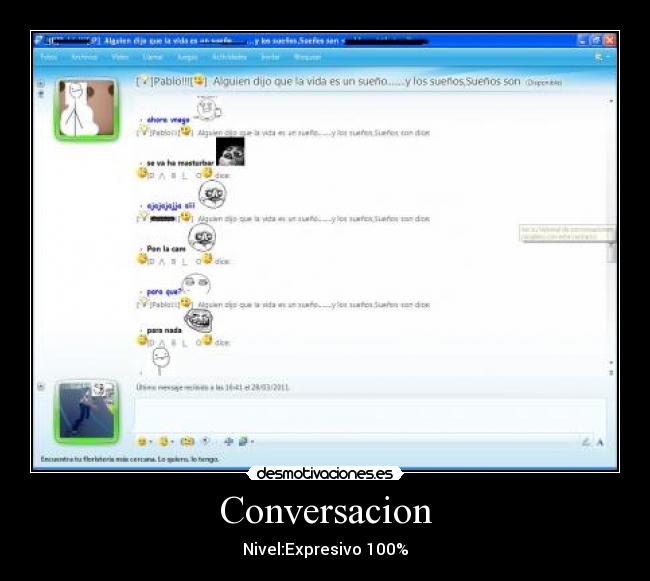Open the winks picker icon
Screen dimensions: 650x581
pos(164,442)
